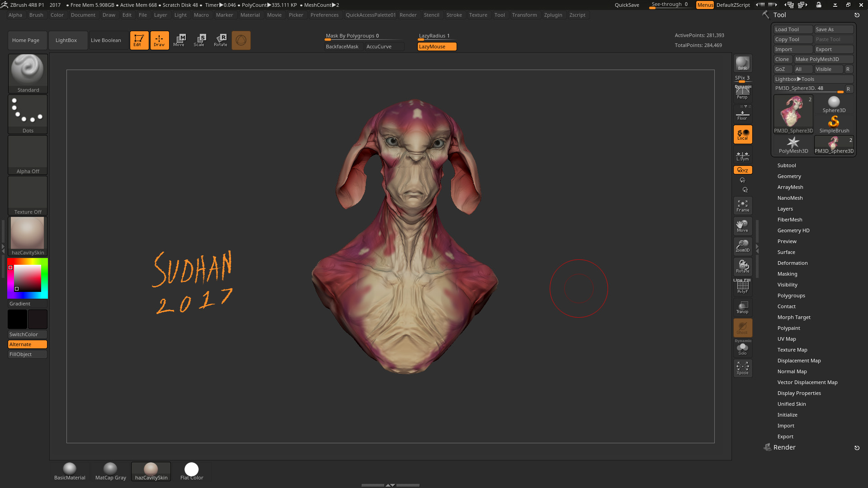Select BasicMaterial at the bottom
868x488 pixels.
pos(70,471)
